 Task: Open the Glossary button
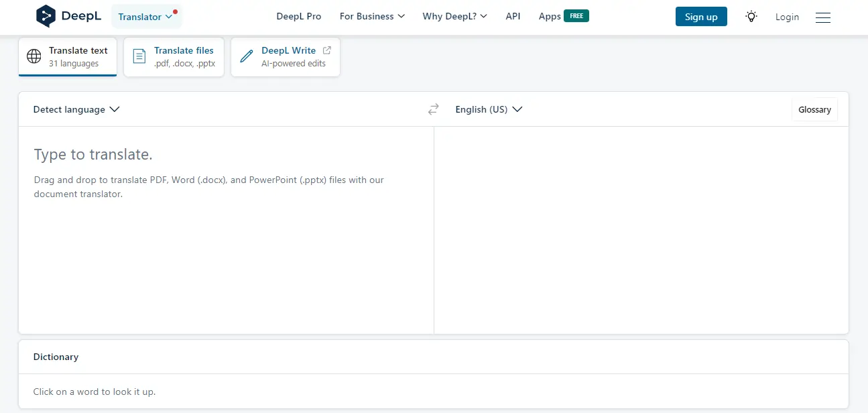[814, 109]
